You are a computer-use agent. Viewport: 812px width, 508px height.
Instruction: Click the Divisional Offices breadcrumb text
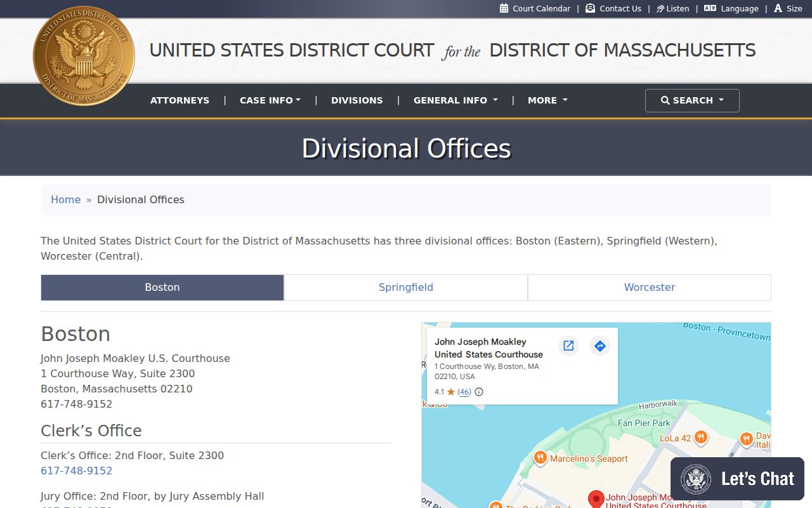point(141,199)
